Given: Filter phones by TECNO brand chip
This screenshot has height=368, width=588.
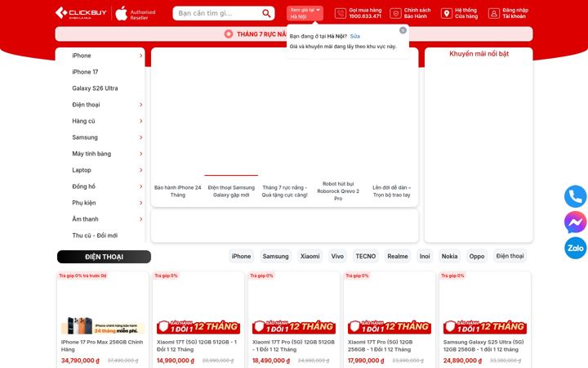Looking at the screenshot, I should pyautogui.click(x=366, y=256).
